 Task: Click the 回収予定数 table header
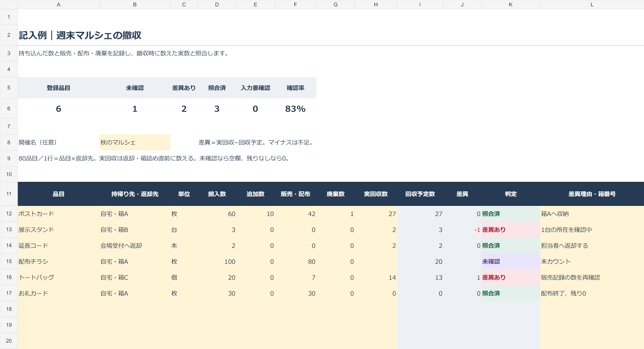click(420, 194)
